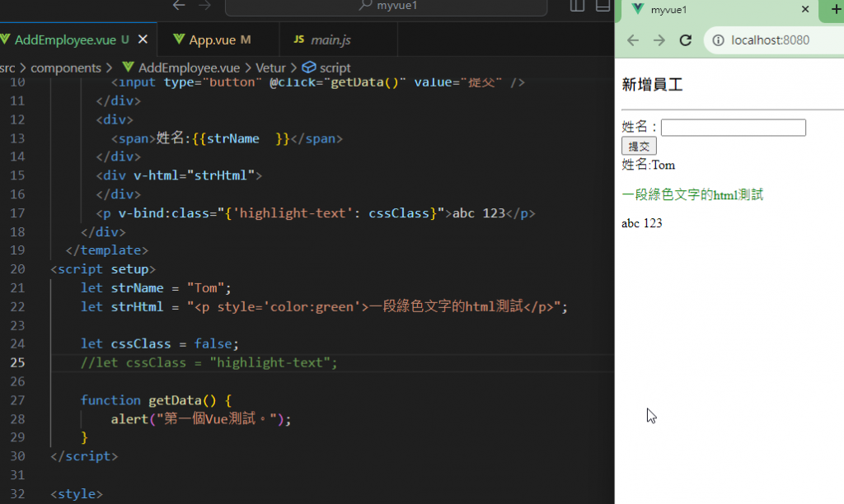The image size is (844, 504).
Task: Close the myvue1 browser tab
Action: (x=805, y=9)
